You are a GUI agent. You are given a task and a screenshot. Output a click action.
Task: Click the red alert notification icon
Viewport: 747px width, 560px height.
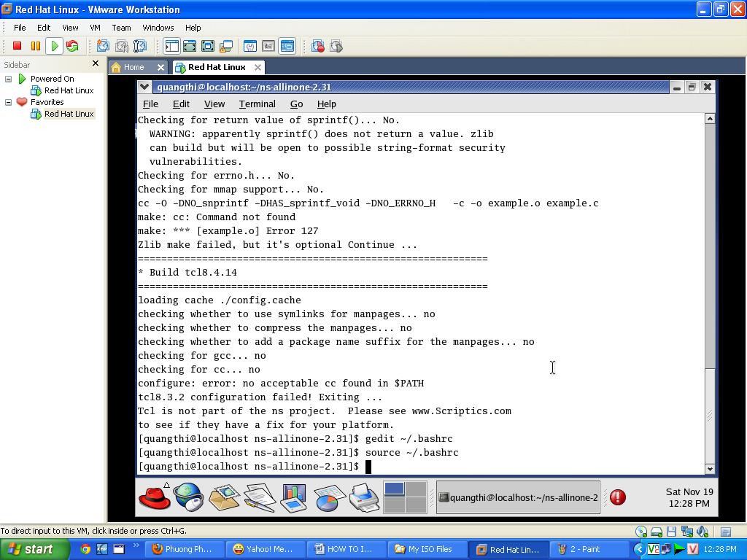tap(617, 497)
